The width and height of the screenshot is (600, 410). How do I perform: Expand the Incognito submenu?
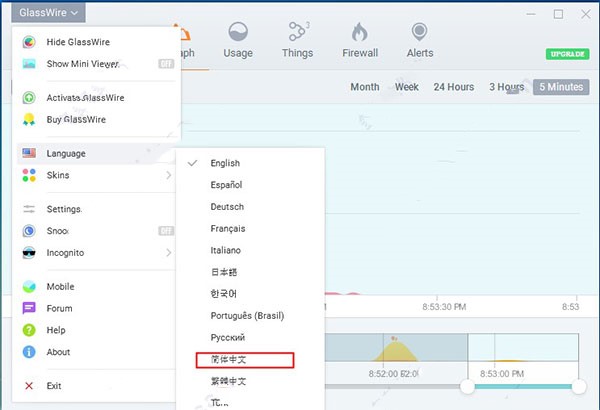tap(95, 253)
